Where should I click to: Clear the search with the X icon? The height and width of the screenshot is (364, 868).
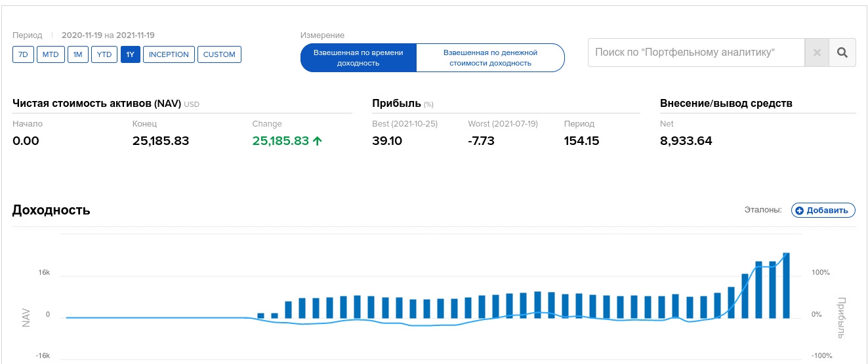click(817, 52)
